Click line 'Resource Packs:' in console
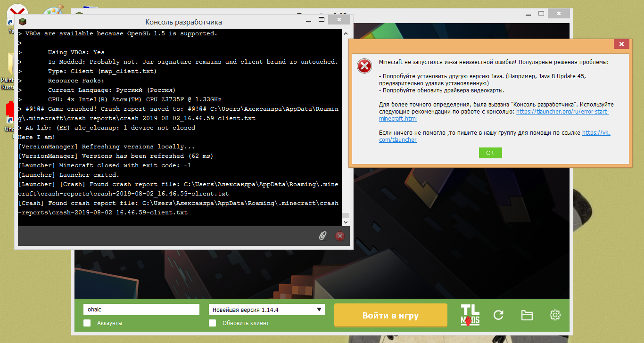 (x=76, y=81)
